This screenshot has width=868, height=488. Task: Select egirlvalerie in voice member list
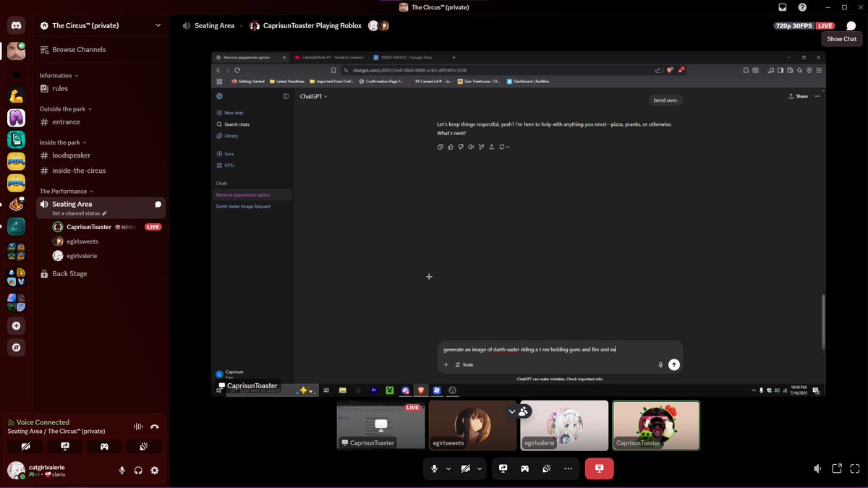point(109,256)
